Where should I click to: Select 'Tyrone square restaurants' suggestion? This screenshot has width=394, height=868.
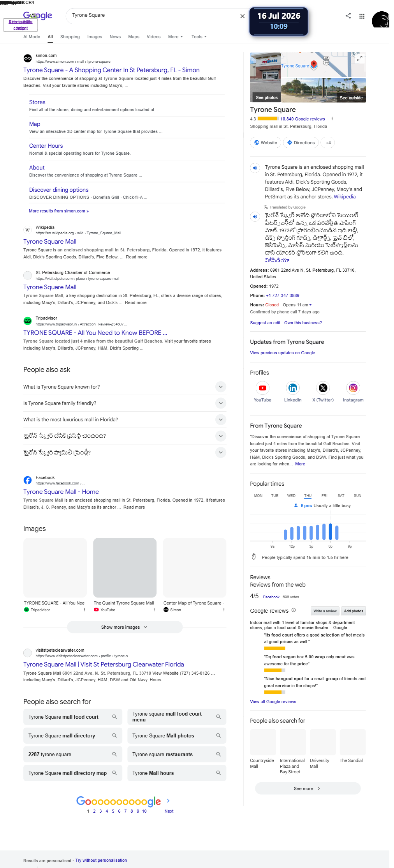pyautogui.click(x=177, y=754)
